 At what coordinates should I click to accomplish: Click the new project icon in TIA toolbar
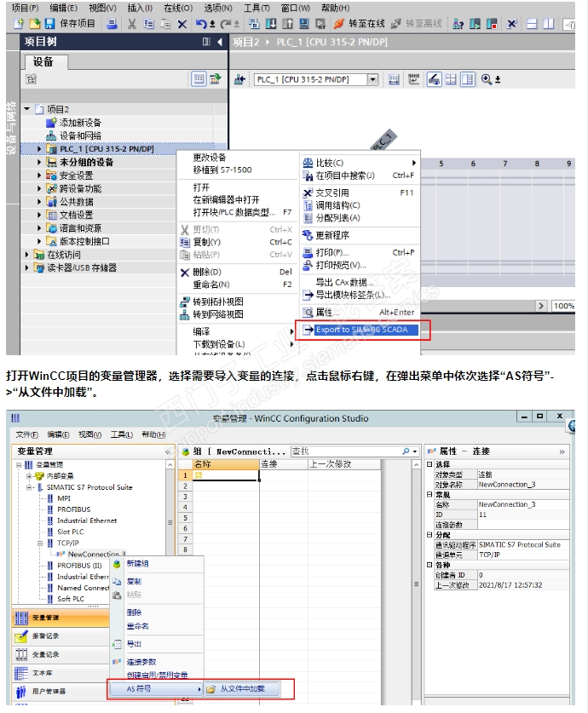[19, 24]
